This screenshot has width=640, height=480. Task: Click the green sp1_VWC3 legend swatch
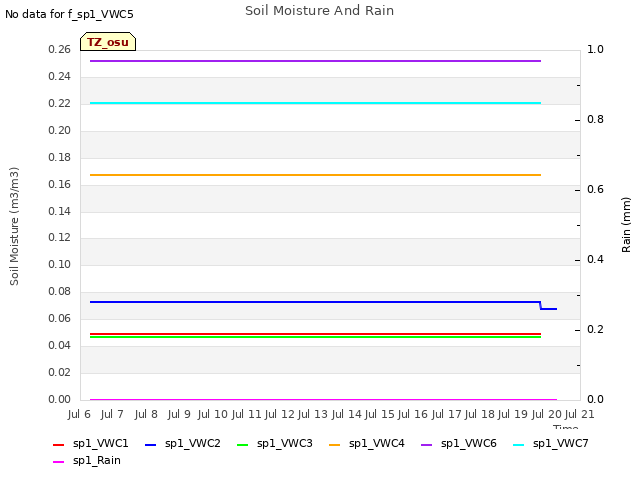pyautogui.click(x=242, y=444)
